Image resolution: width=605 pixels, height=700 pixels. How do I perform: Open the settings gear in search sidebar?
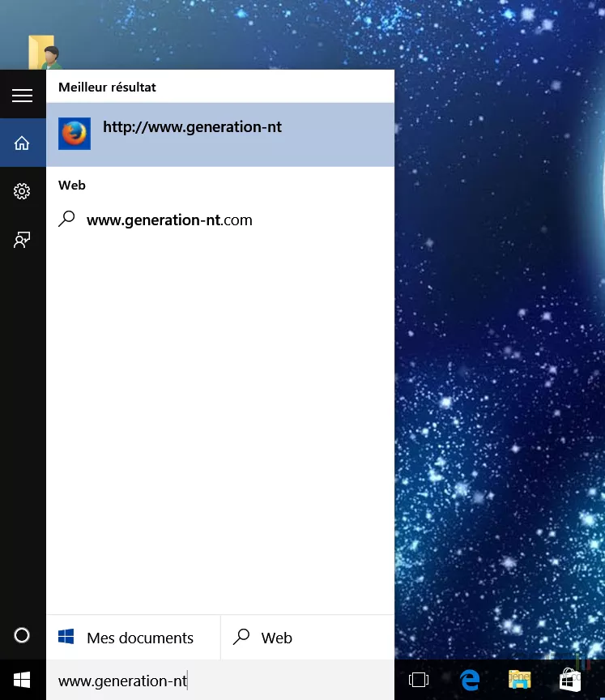click(x=22, y=191)
